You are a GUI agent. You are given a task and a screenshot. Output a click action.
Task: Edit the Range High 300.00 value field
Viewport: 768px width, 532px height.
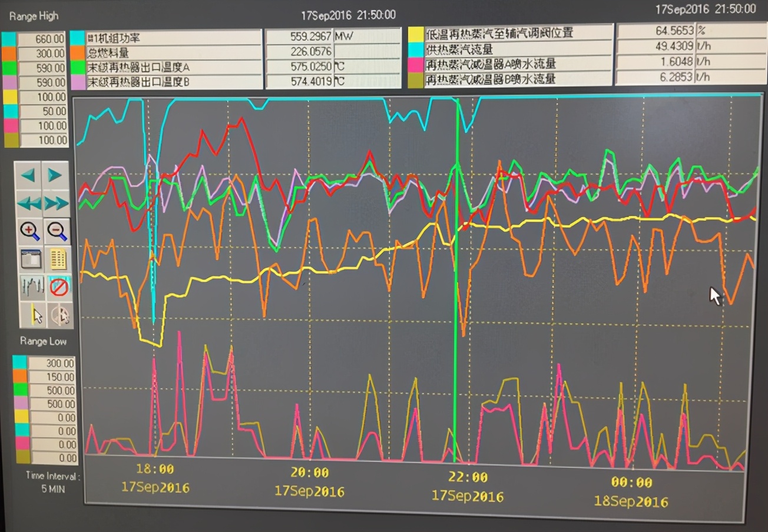coord(42,54)
